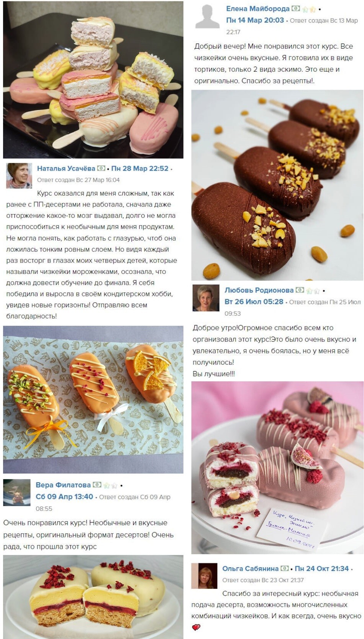Screen dimensions: 364x639
Task: Click the star icons beside Вера Филатова
Action: coord(110,485)
